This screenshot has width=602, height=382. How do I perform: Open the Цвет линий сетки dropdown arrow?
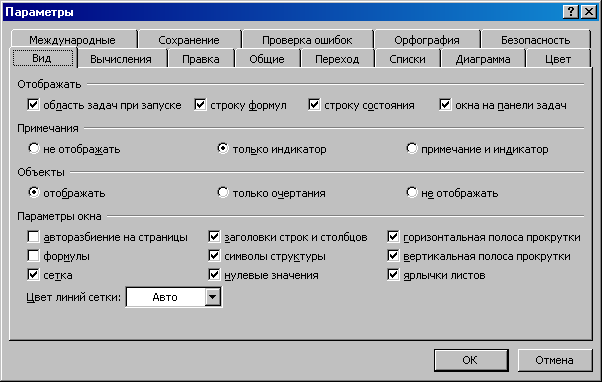coord(212,297)
